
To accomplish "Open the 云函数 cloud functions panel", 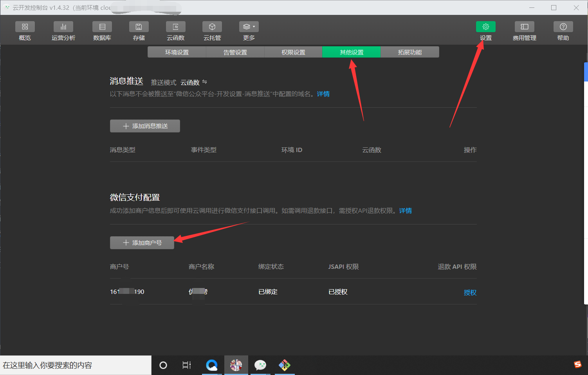I will point(175,31).
